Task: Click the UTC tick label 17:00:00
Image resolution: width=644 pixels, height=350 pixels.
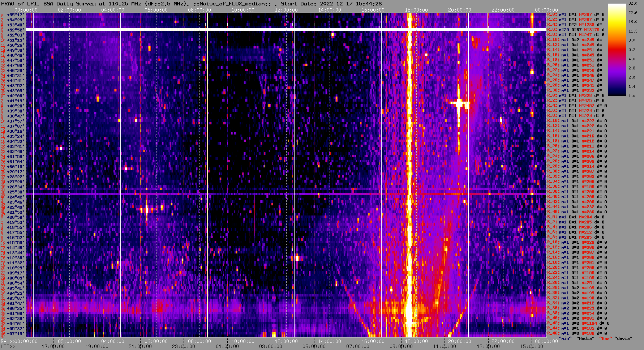Action: pyautogui.click(x=53, y=346)
